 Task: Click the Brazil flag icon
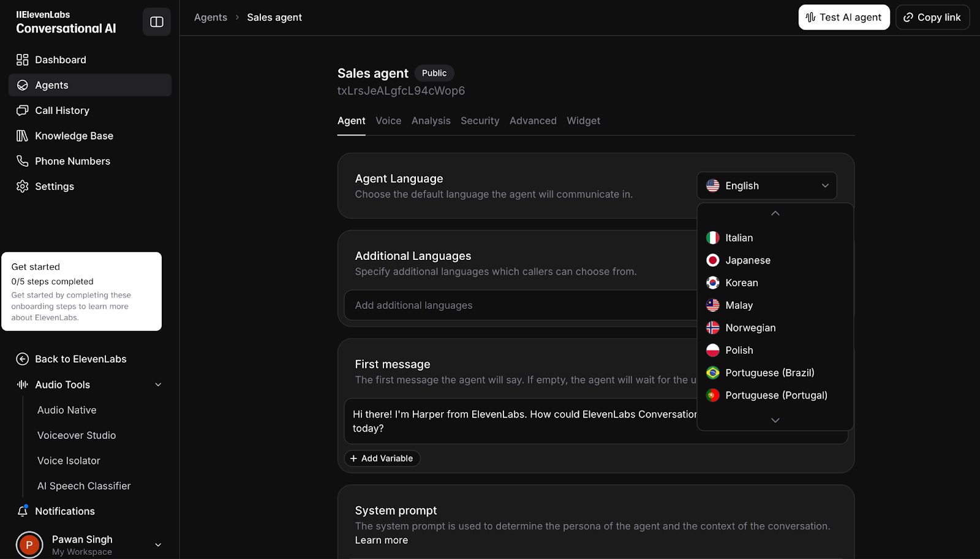click(713, 373)
